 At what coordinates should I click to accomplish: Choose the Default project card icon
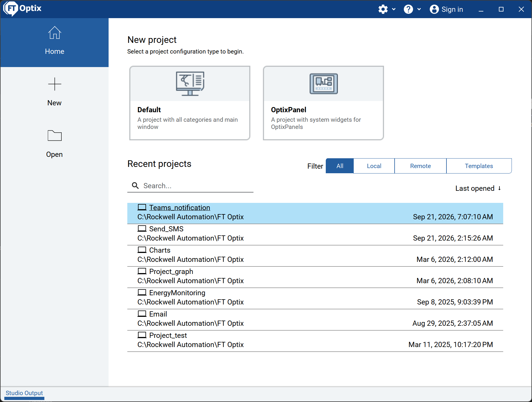(x=190, y=83)
